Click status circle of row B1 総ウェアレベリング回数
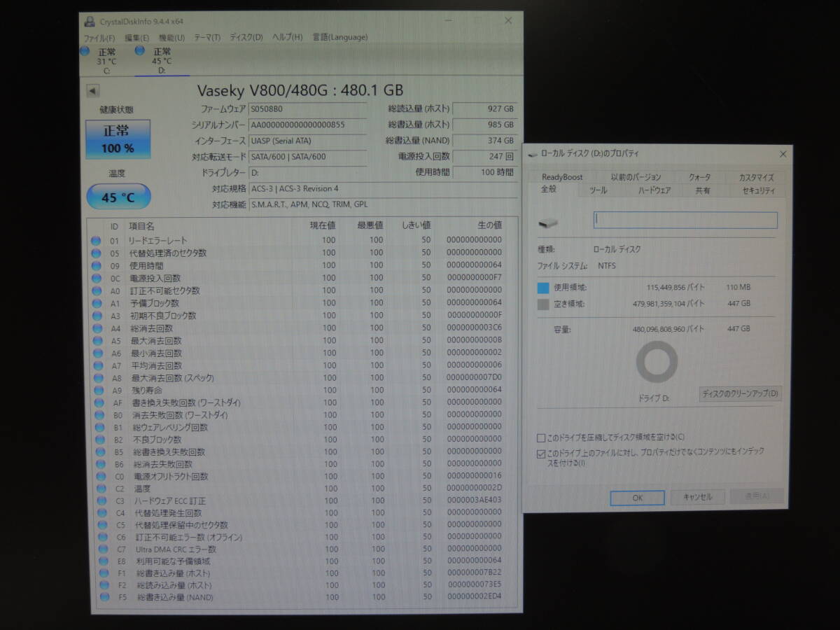Image resolution: width=840 pixels, height=630 pixels. 98,427
